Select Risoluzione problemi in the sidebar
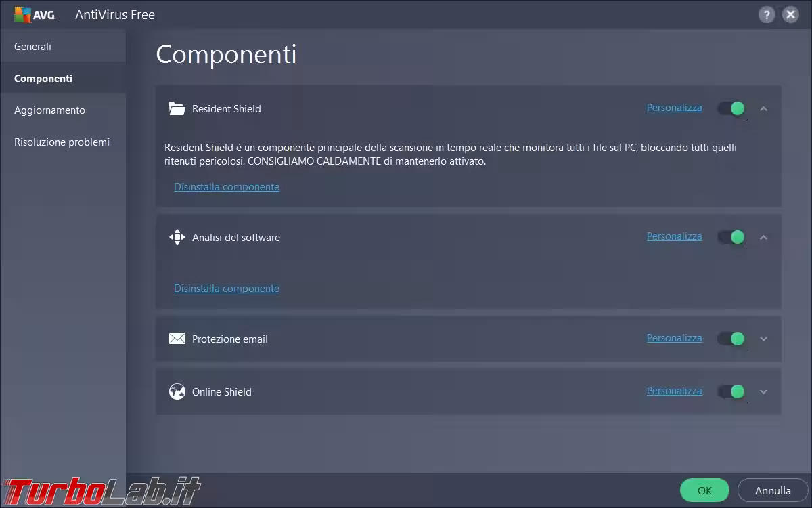Image resolution: width=812 pixels, height=508 pixels. tap(62, 142)
